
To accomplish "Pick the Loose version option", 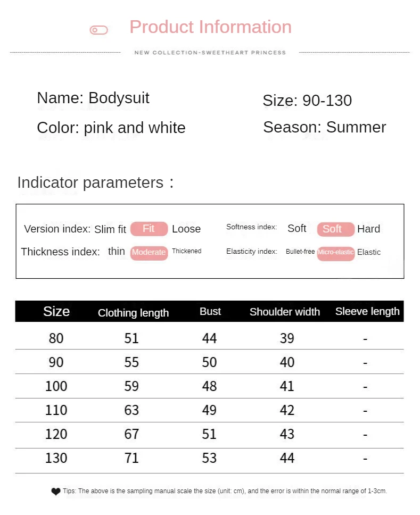I will (186, 229).
